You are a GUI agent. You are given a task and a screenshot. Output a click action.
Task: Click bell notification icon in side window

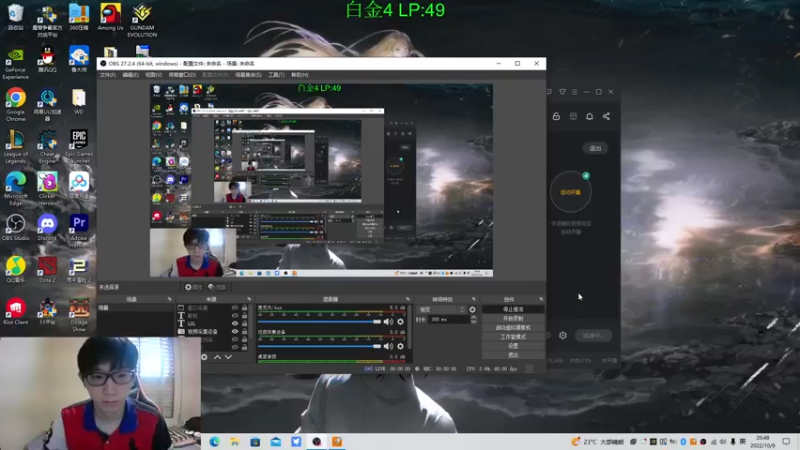[589, 116]
